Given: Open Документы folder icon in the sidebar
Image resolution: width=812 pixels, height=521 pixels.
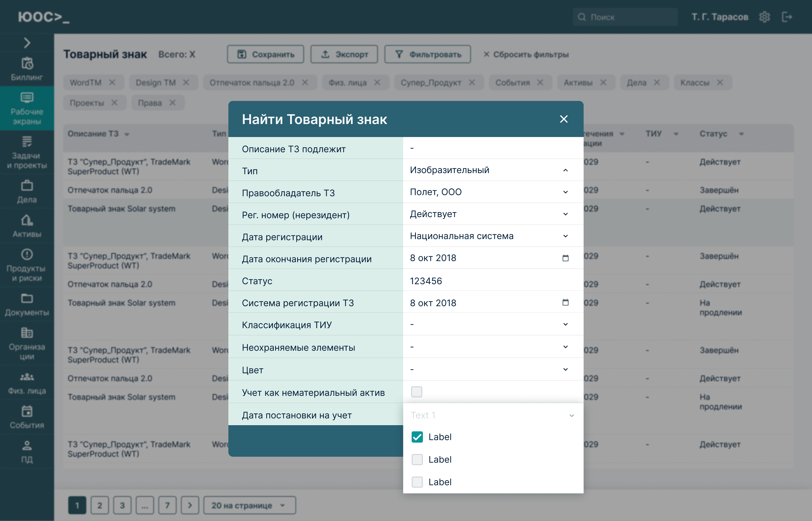Looking at the screenshot, I should tap(27, 299).
